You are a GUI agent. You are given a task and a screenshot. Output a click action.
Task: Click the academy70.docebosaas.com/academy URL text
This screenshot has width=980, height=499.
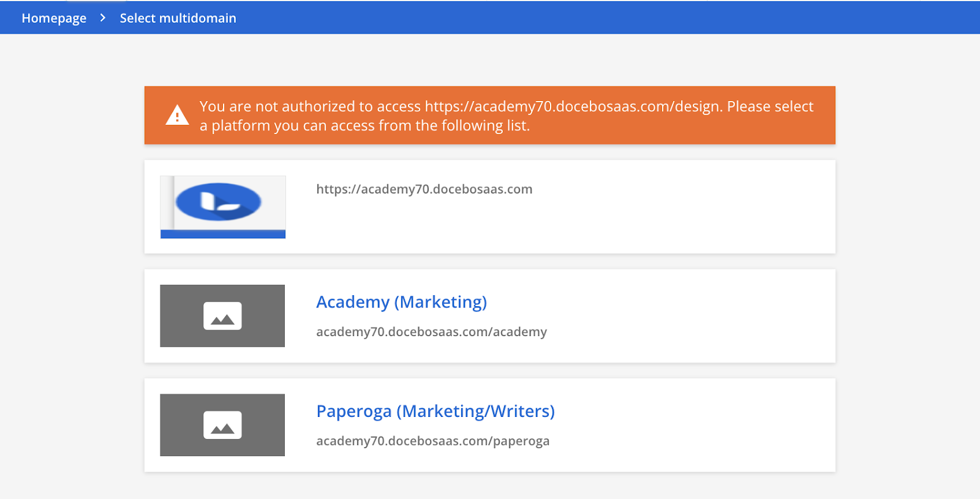pos(431,332)
